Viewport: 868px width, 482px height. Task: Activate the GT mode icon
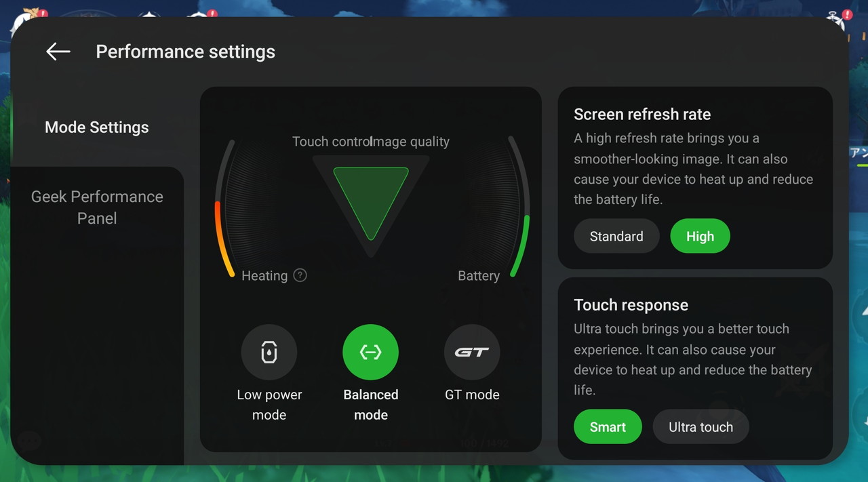coord(472,352)
